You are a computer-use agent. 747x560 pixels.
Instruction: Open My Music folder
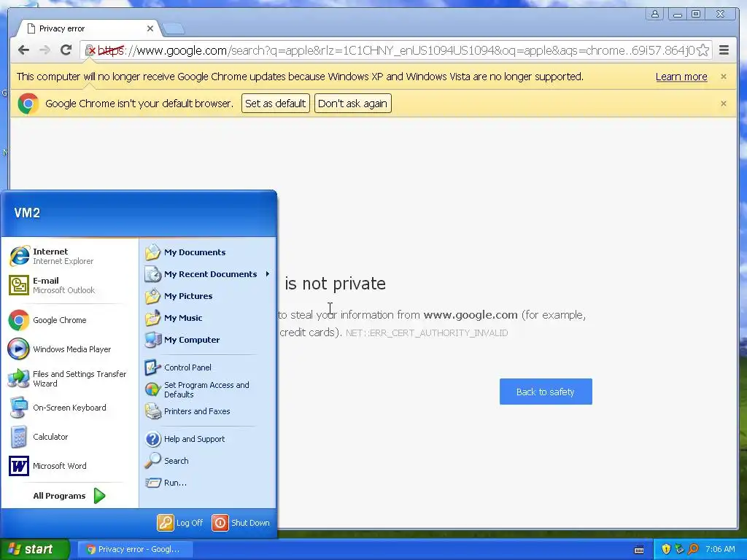click(208, 318)
